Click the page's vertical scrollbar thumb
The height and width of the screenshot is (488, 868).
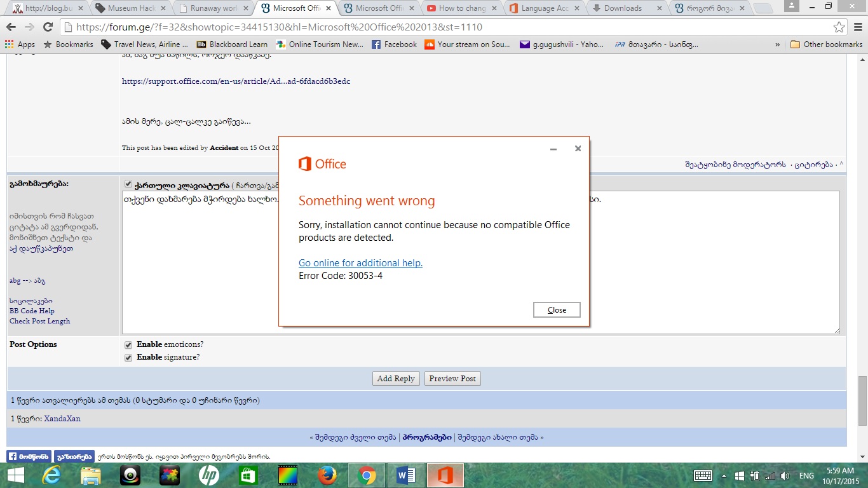[x=862, y=400]
